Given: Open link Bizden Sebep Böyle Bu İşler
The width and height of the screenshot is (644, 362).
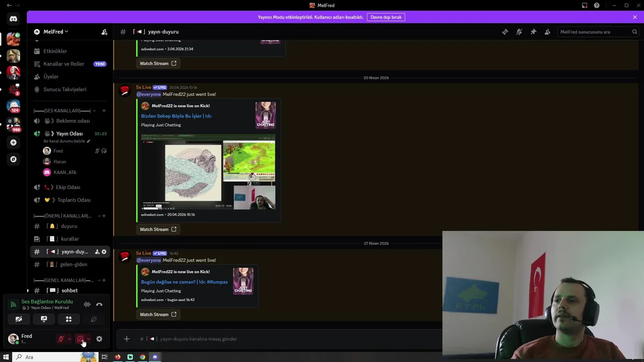Looking at the screenshot, I should click(176, 116).
